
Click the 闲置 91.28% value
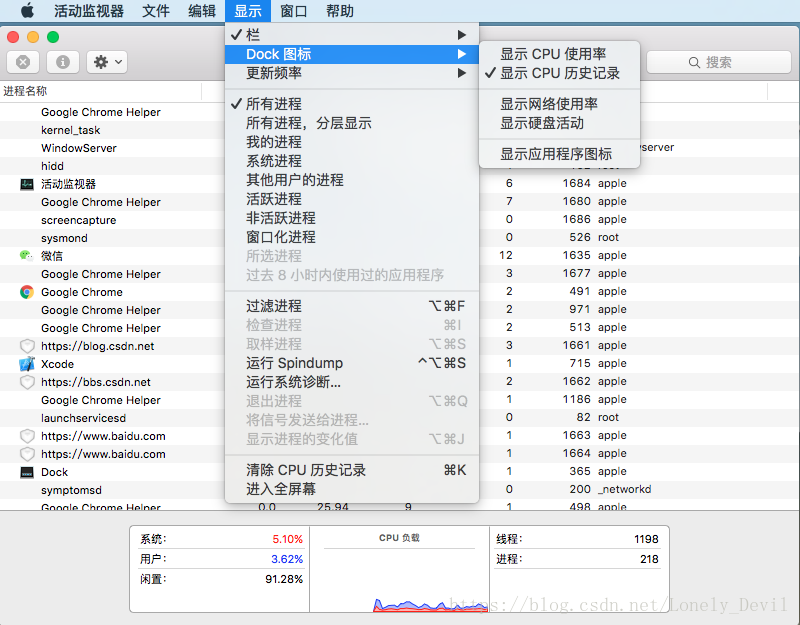pyautogui.click(x=284, y=579)
